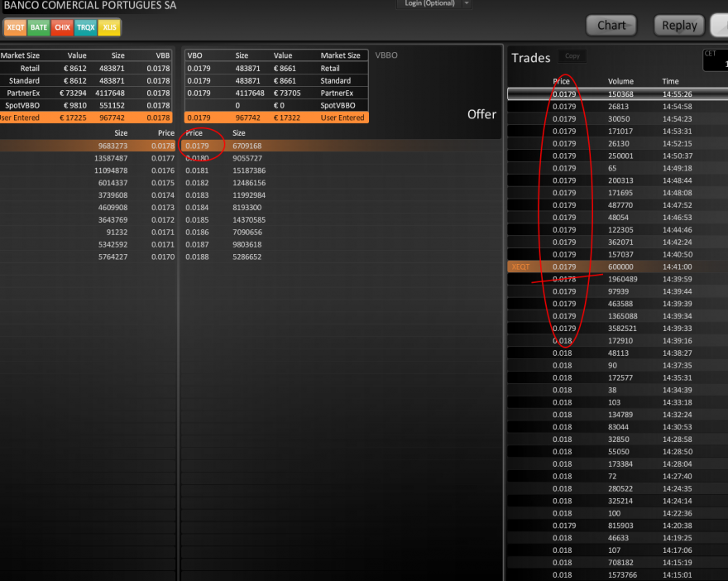The height and width of the screenshot is (581, 728).
Task: Toggle the BATE venue filter
Action: coord(39,27)
